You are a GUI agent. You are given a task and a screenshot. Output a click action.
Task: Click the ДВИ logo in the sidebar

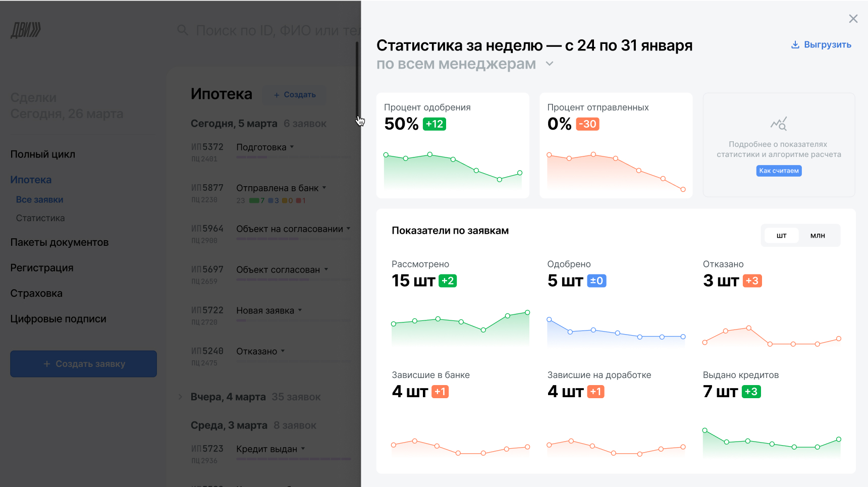pos(26,30)
